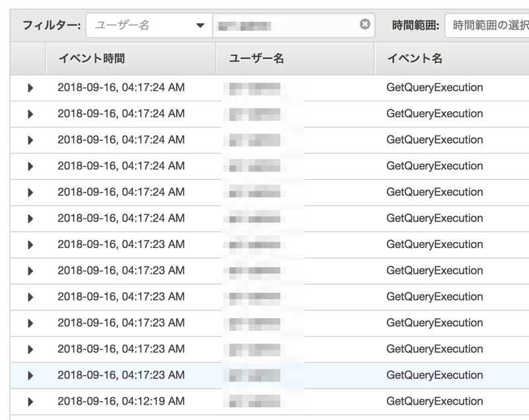Select GetQueryExecution in the 04:12:19 AM row

pyautogui.click(x=434, y=401)
